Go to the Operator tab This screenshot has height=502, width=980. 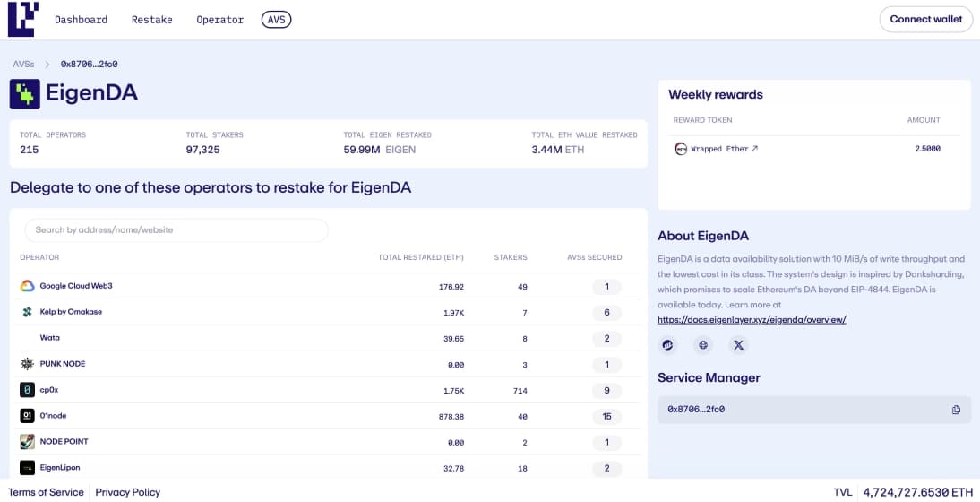(x=219, y=20)
